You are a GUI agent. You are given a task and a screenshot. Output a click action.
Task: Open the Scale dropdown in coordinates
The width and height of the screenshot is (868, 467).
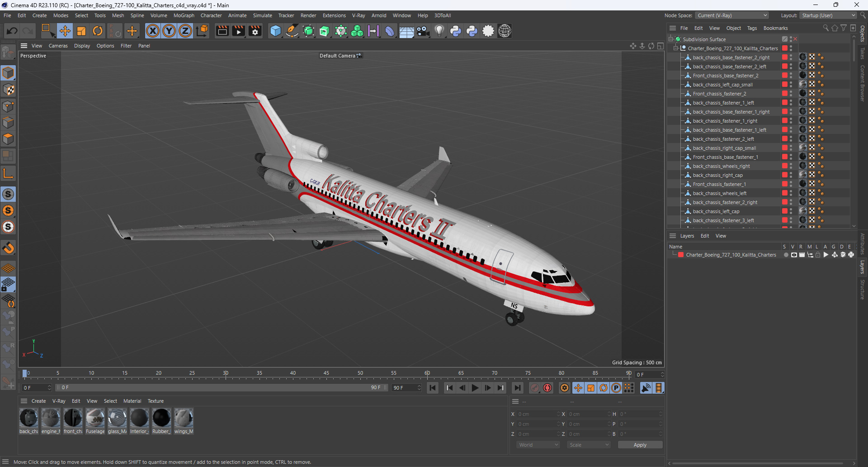pyautogui.click(x=589, y=445)
